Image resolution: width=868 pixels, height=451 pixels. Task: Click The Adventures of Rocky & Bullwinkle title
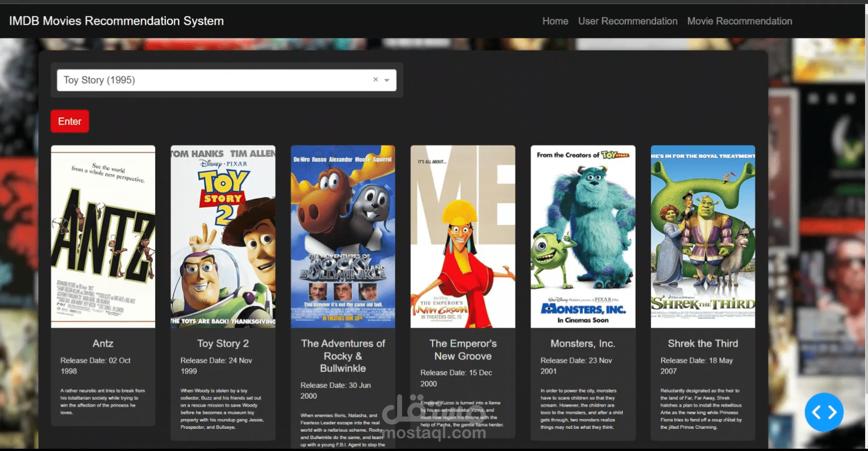tap(343, 356)
